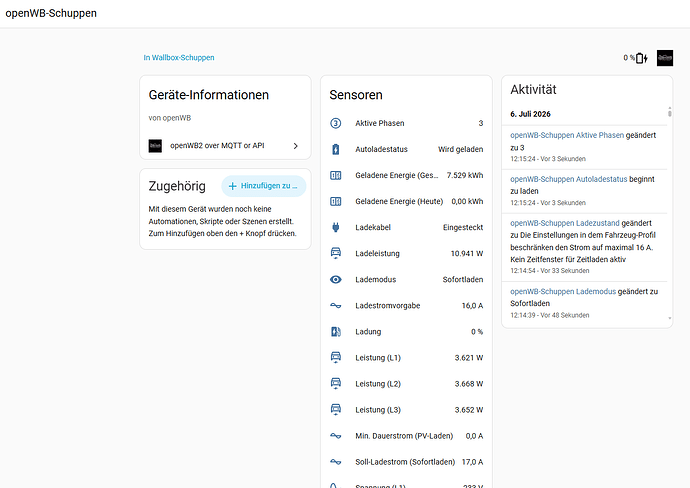This screenshot has width=690, height=488.
Task: Click the 12:15:24 Aktive Phasen timestamp
Action: coord(548,159)
